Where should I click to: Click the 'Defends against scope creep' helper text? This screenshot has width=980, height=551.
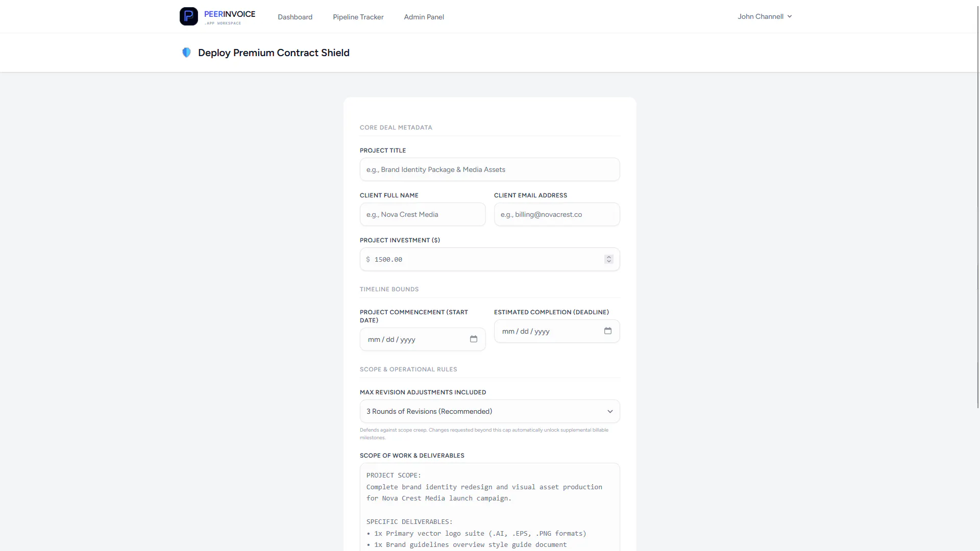[484, 434]
